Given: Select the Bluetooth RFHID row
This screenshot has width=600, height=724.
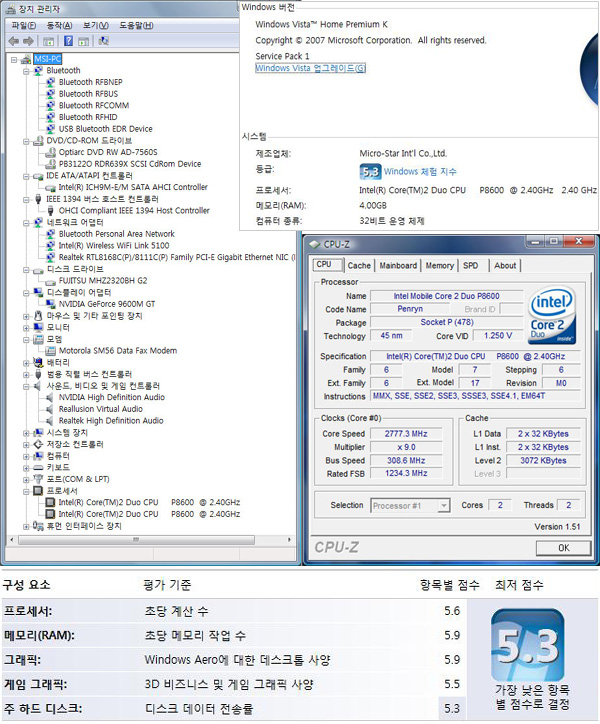Looking at the screenshot, I should pos(88,117).
